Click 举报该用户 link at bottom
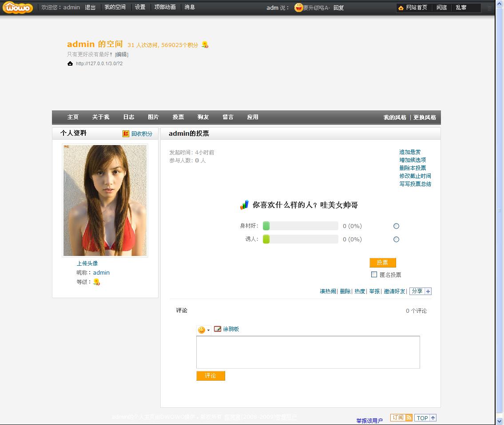 (x=369, y=421)
